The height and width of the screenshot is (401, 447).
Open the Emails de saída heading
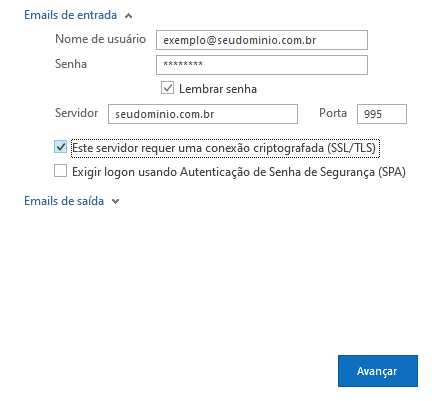click(x=64, y=201)
